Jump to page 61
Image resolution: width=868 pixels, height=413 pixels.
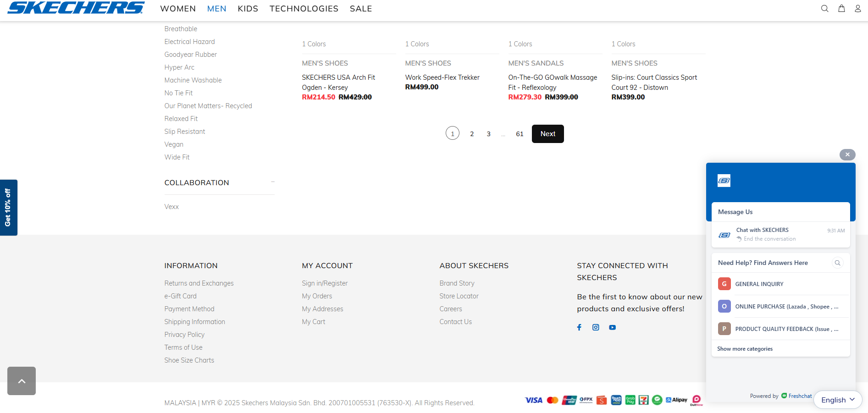click(x=520, y=134)
